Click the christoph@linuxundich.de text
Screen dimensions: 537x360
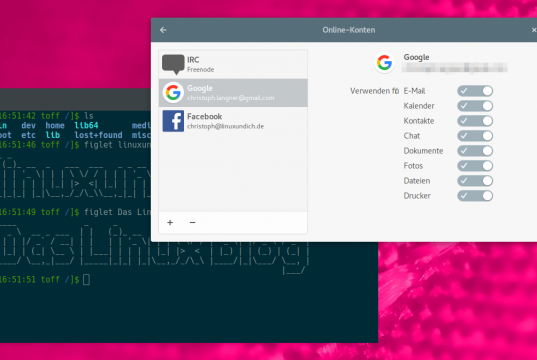[225, 126]
